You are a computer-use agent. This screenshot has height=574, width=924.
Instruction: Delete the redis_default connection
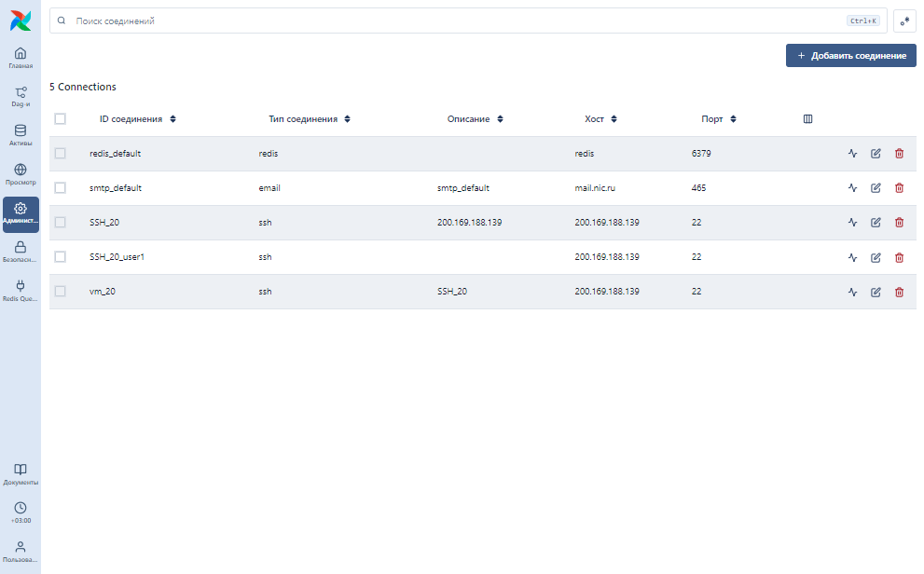899,154
